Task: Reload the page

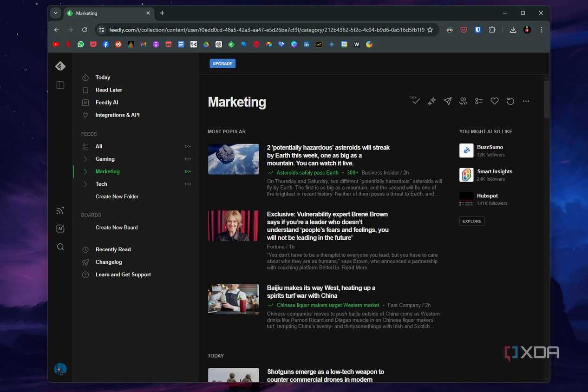Action: (85, 30)
